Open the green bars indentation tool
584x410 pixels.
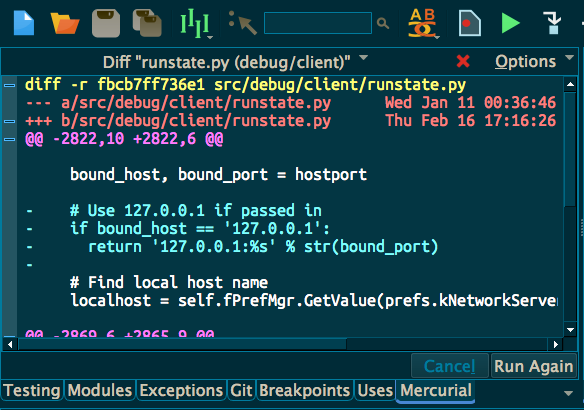pyautogui.click(x=195, y=24)
